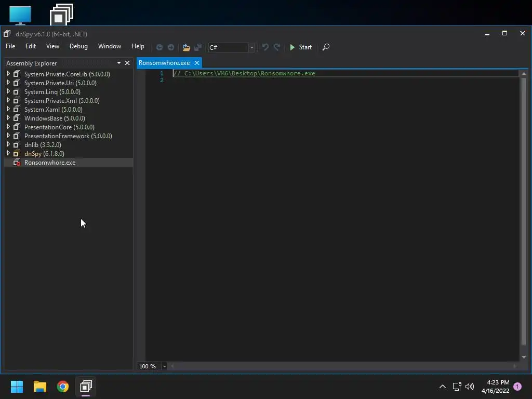Select WindowsBase (5.0.0.0) in tree
Image resolution: width=532 pixels, height=399 pixels.
tap(55, 118)
